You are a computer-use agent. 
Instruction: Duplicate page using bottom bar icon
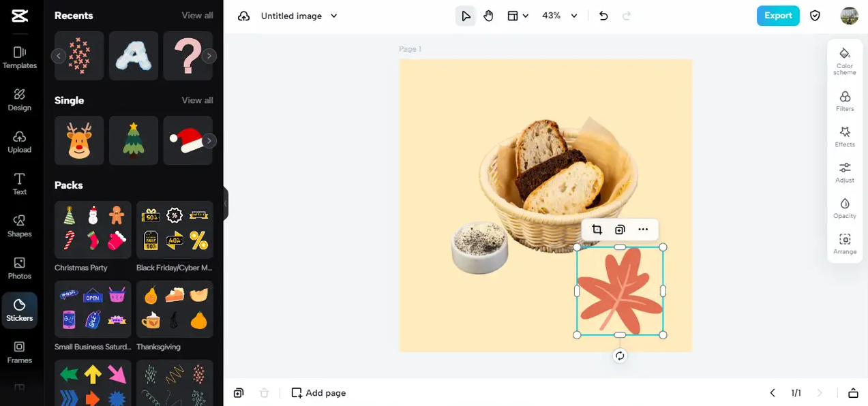239,393
